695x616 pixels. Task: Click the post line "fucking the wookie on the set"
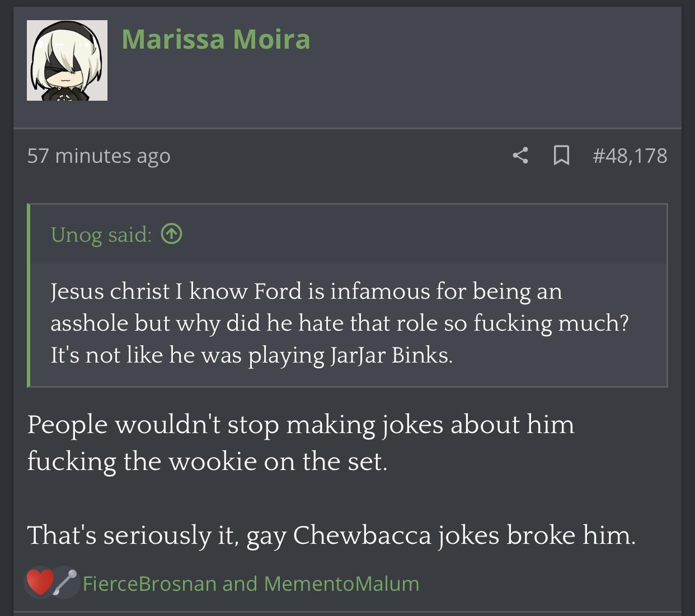207,462
